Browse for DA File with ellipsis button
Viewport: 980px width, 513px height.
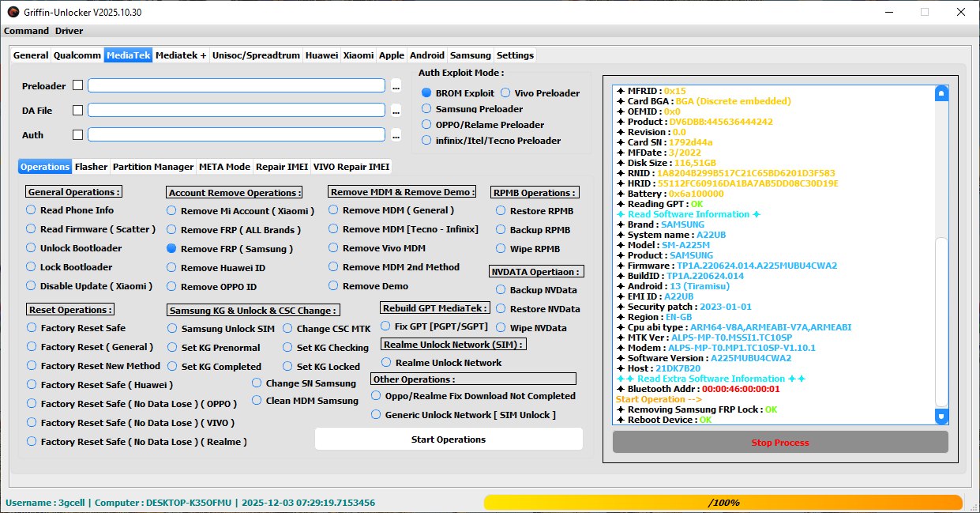[396, 111]
